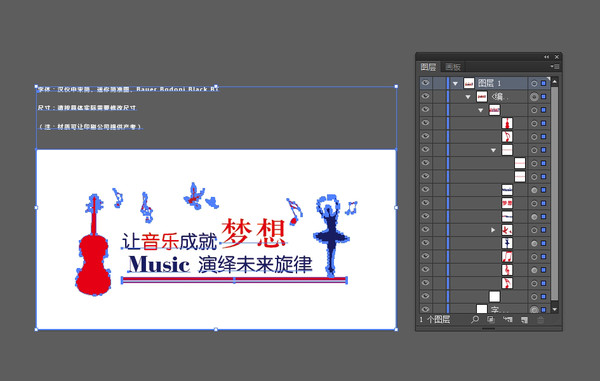Select the 字... row name
600x381 pixels.
pyautogui.click(x=499, y=309)
